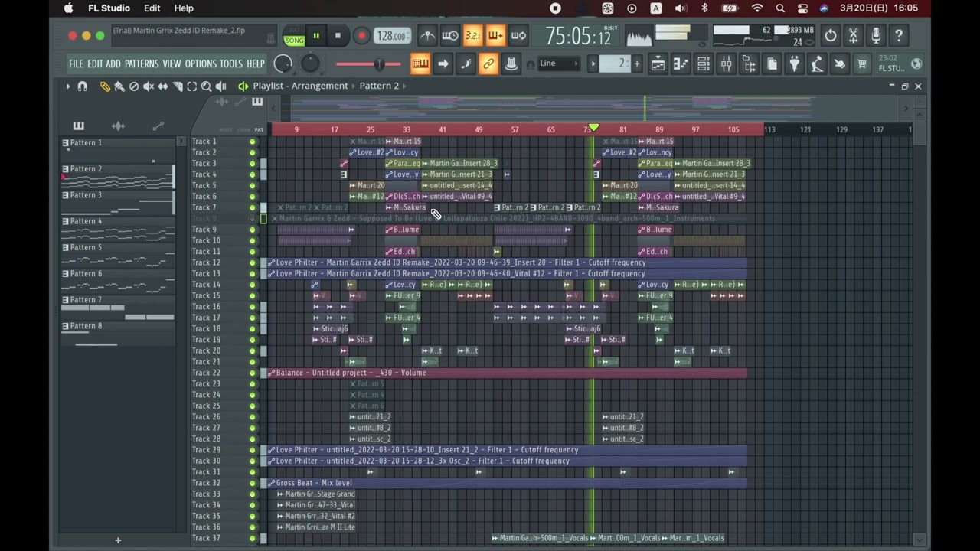
Task: Stop playback with the stop button
Action: (x=338, y=36)
